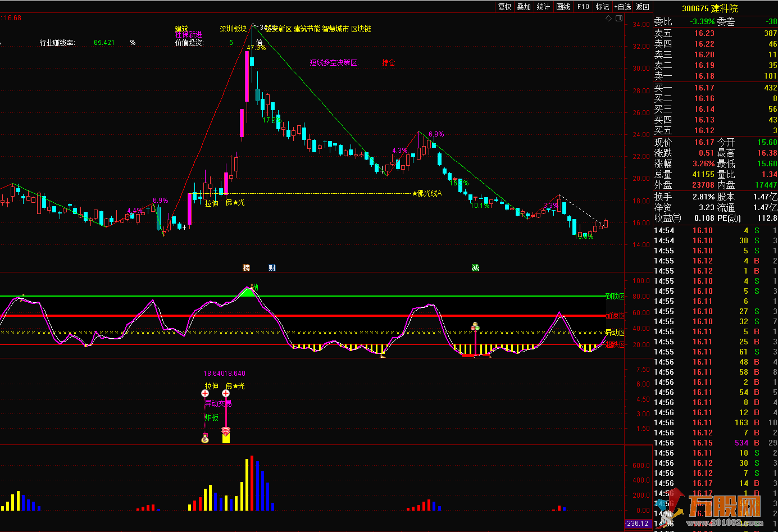Click the money bag icon below 炸板
Image resolution: width=778 pixels, height=532 pixels.
point(205,438)
